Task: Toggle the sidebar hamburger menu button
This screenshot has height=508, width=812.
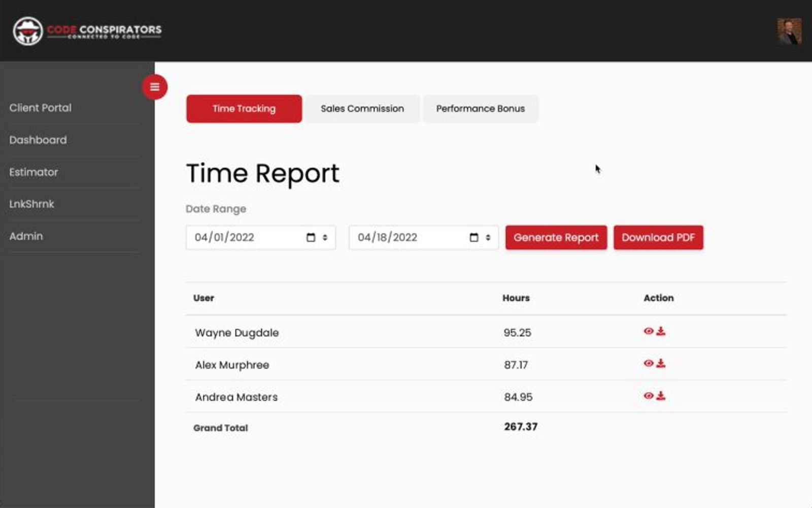Action: [x=155, y=87]
